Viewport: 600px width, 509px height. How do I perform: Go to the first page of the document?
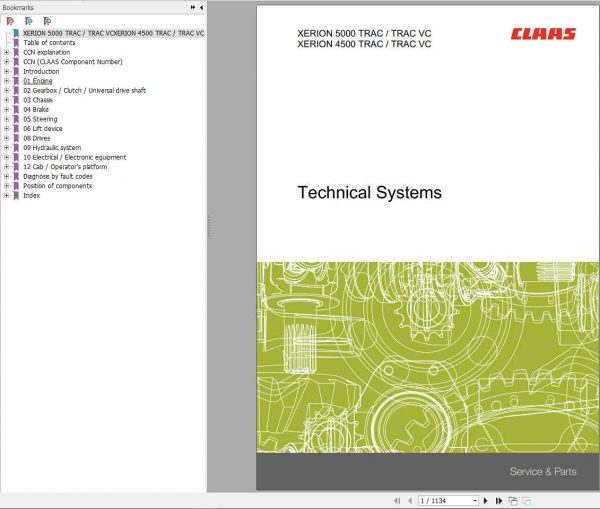397,501
